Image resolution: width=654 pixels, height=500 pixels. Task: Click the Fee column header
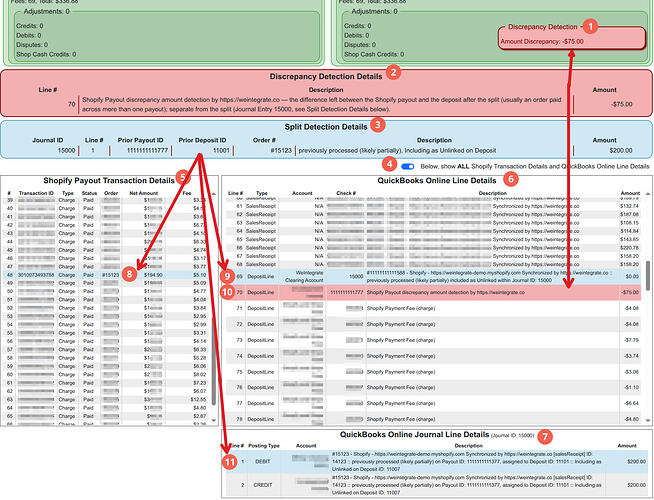(x=187, y=193)
